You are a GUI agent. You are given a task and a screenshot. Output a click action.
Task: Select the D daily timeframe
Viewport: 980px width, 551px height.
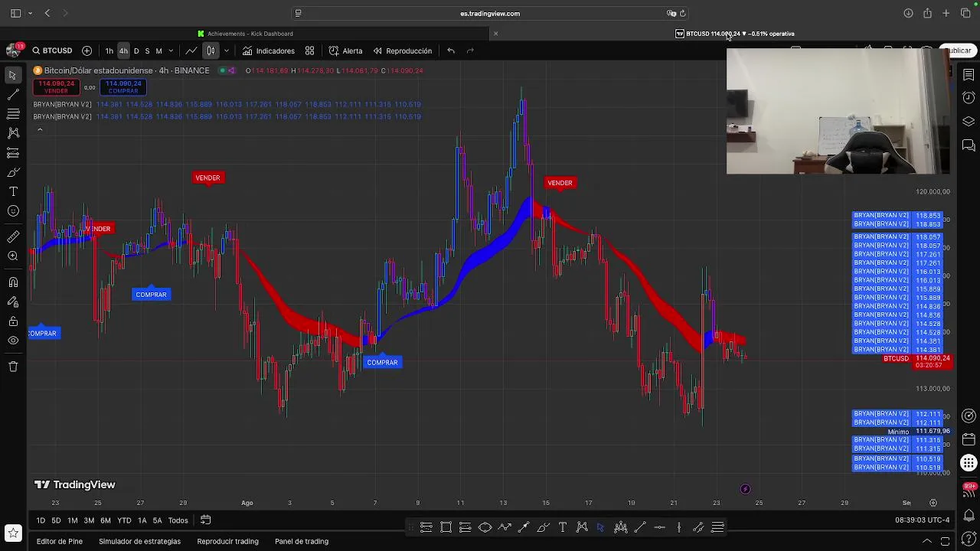(136, 51)
